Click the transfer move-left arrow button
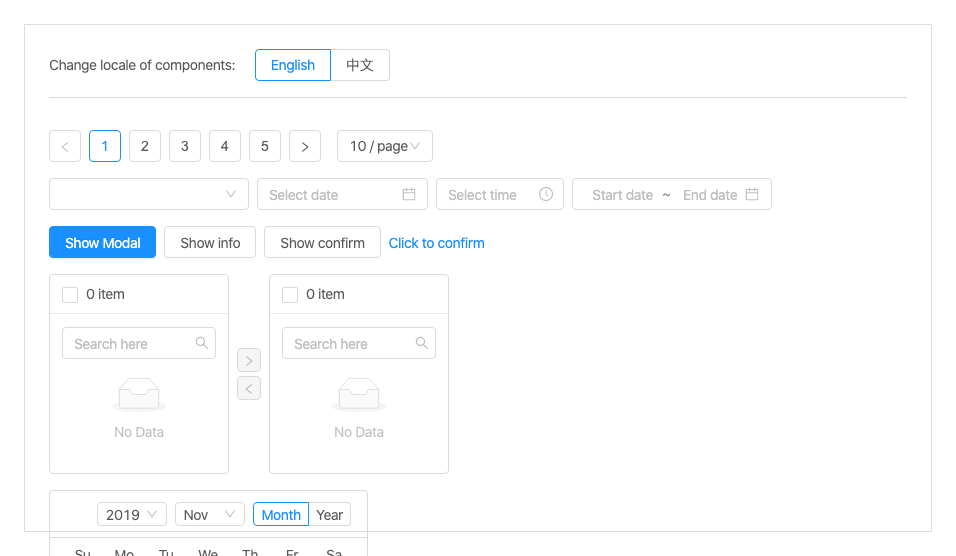Image resolution: width=956 pixels, height=556 pixels. [x=249, y=388]
